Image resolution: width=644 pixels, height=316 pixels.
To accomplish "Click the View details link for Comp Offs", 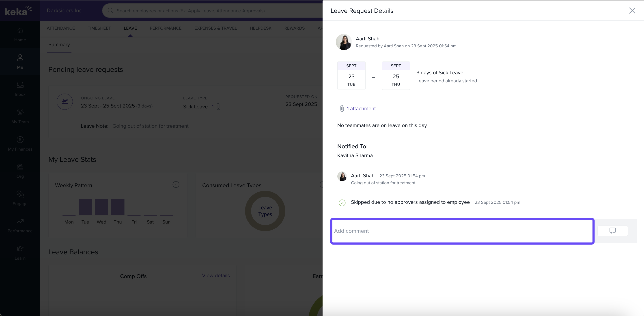I will pyautogui.click(x=215, y=275).
